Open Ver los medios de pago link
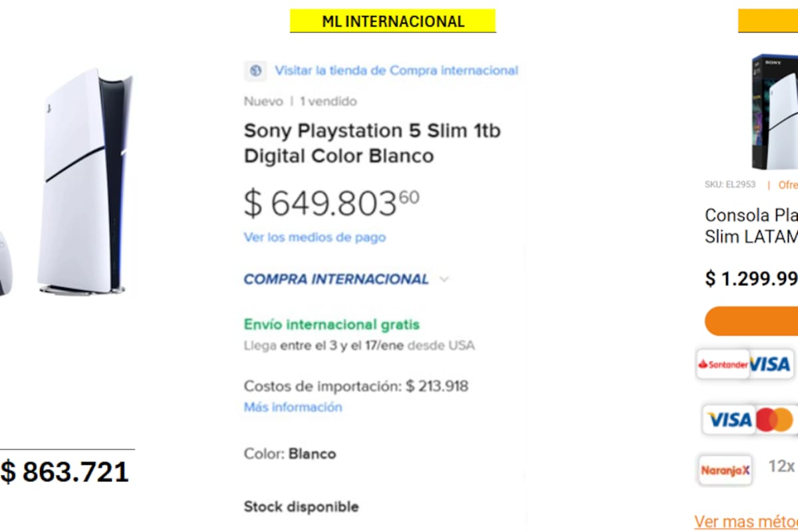 coord(315,237)
